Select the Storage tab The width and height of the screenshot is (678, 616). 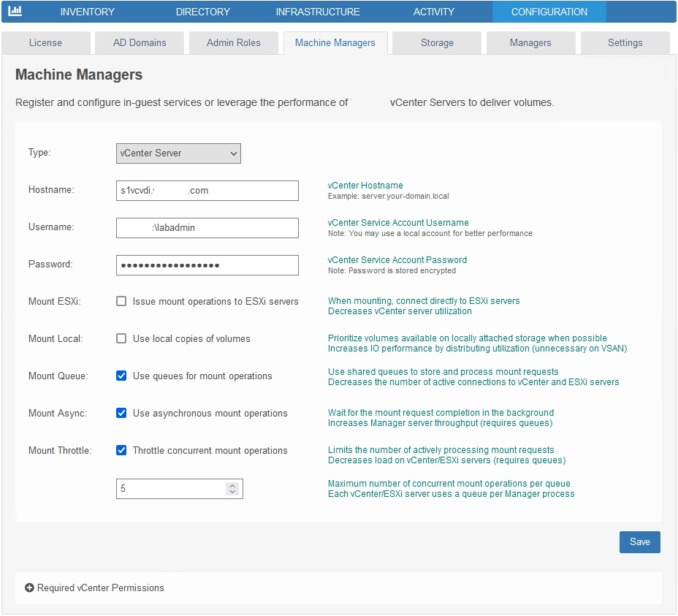point(437,43)
